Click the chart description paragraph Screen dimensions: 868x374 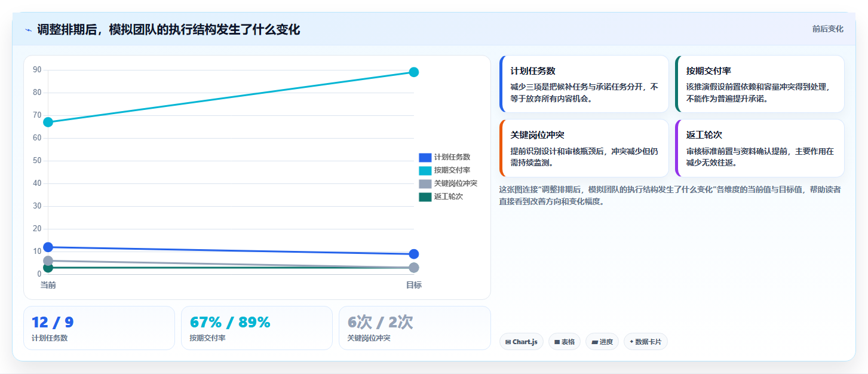click(670, 195)
